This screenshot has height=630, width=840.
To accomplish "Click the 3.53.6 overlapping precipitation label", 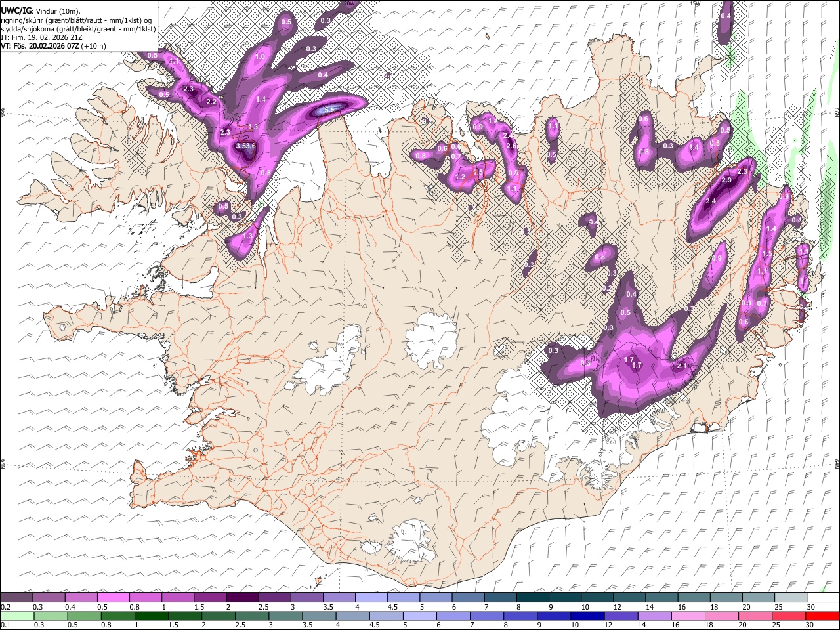I will 245,146.
